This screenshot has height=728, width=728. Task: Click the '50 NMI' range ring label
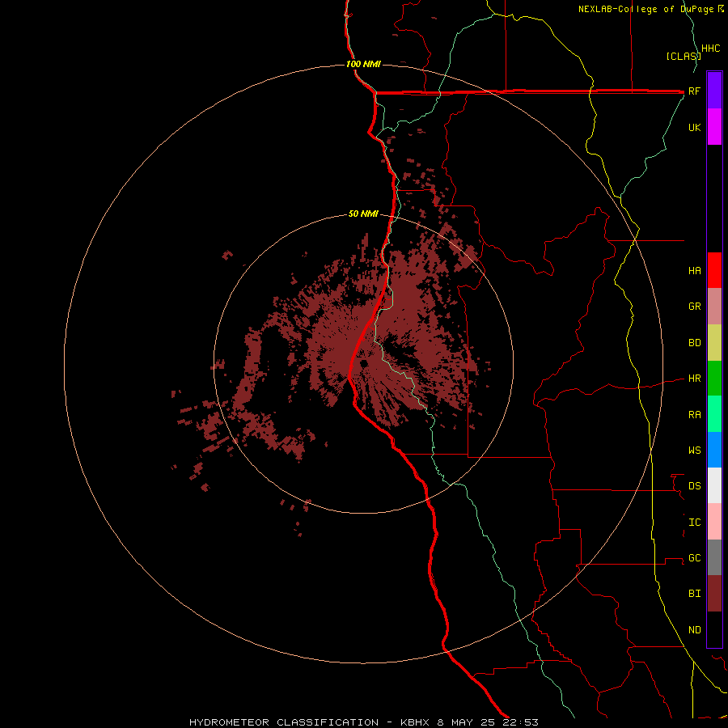[363, 214]
